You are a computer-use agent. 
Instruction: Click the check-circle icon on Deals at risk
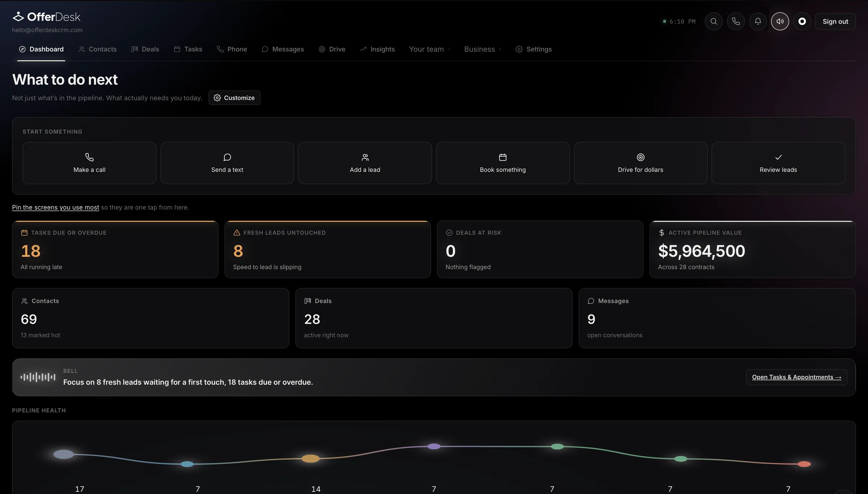[x=449, y=233]
